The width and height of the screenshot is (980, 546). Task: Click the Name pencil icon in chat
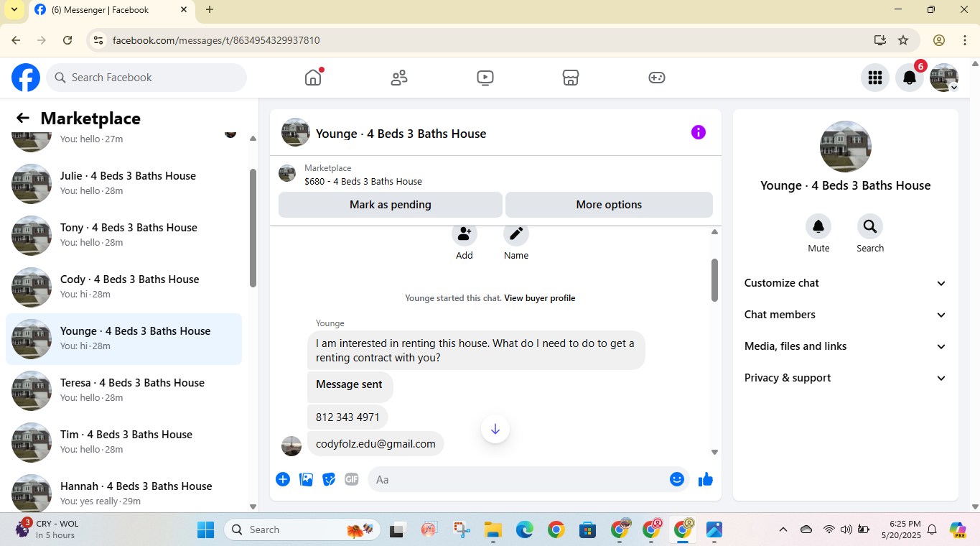click(516, 233)
